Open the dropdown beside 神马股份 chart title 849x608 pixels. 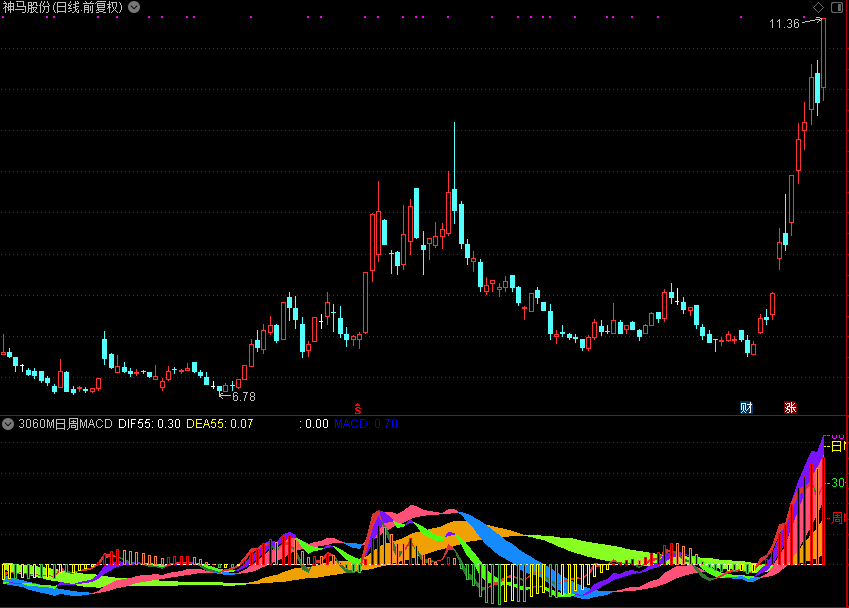[134, 7]
